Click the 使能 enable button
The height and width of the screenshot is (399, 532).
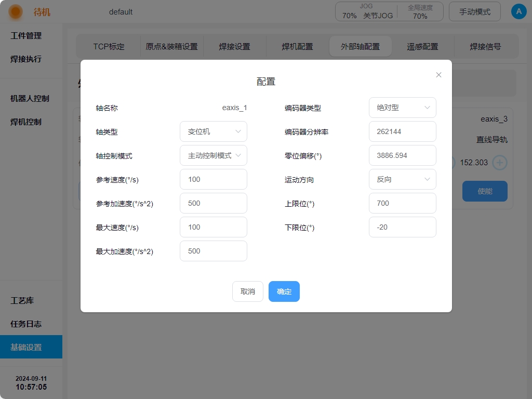[485, 191]
